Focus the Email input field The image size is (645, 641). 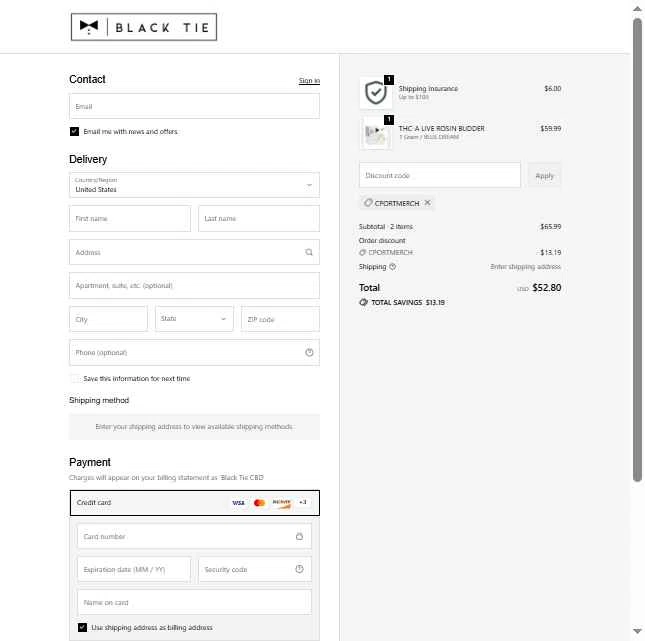click(x=194, y=106)
